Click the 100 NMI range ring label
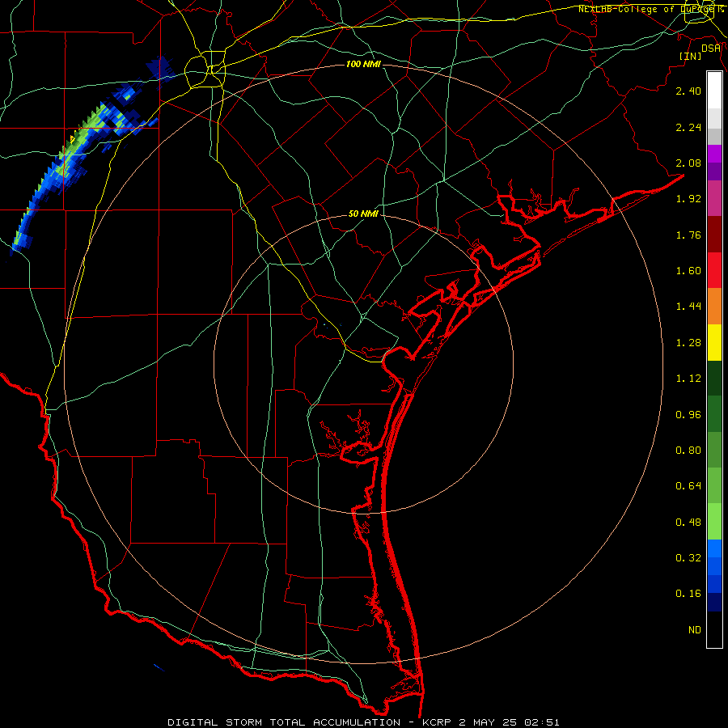Viewport: 728px width, 728px height. [x=363, y=64]
